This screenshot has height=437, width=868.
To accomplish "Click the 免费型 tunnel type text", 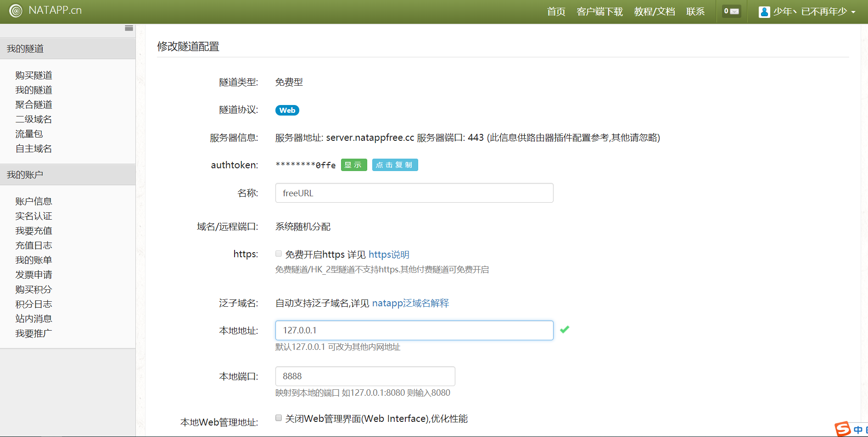I will click(x=289, y=82).
